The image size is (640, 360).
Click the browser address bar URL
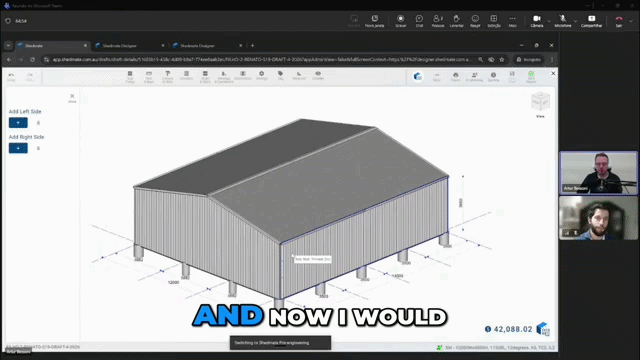point(261,60)
